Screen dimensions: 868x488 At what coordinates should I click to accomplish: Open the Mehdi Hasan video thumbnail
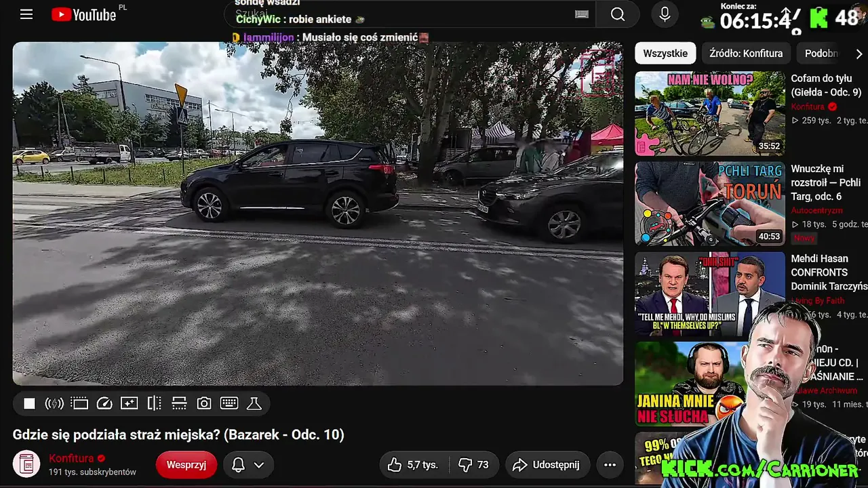710,293
